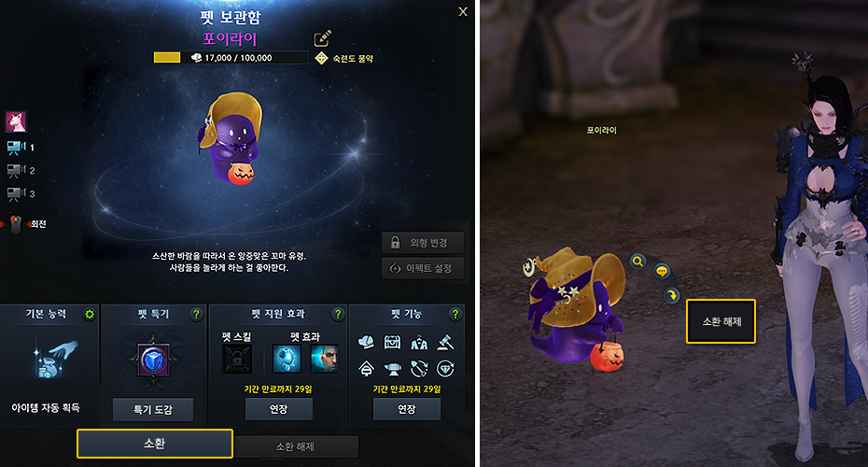Click the locked 펫 스킬 slot
Screen dimensions: 868x467
coord(237,359)
